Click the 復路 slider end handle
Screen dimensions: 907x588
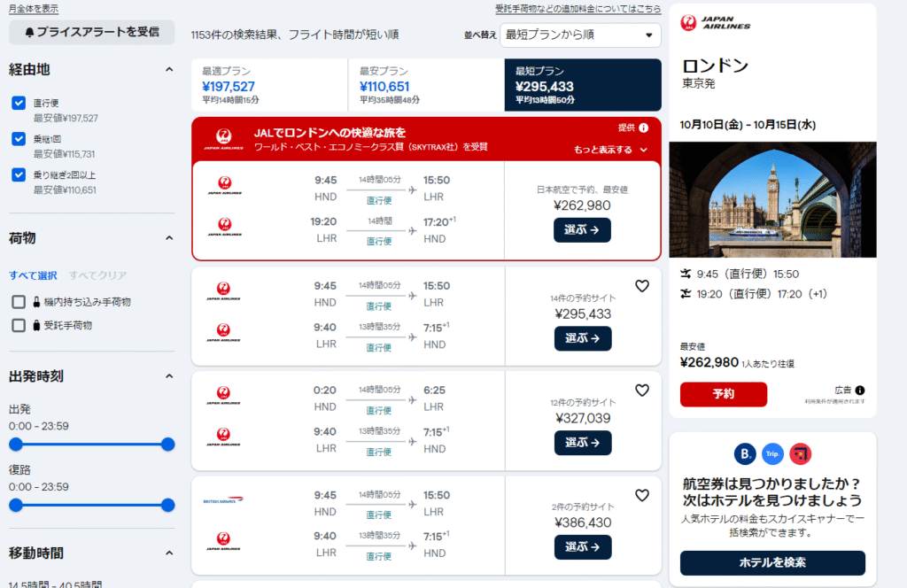coord(167,506)
